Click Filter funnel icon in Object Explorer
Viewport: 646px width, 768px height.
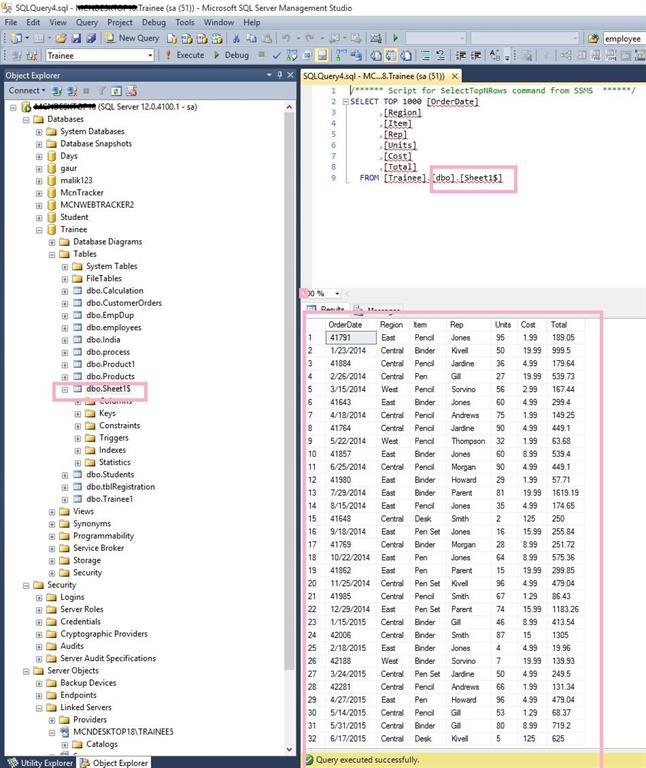click(101, 91)
